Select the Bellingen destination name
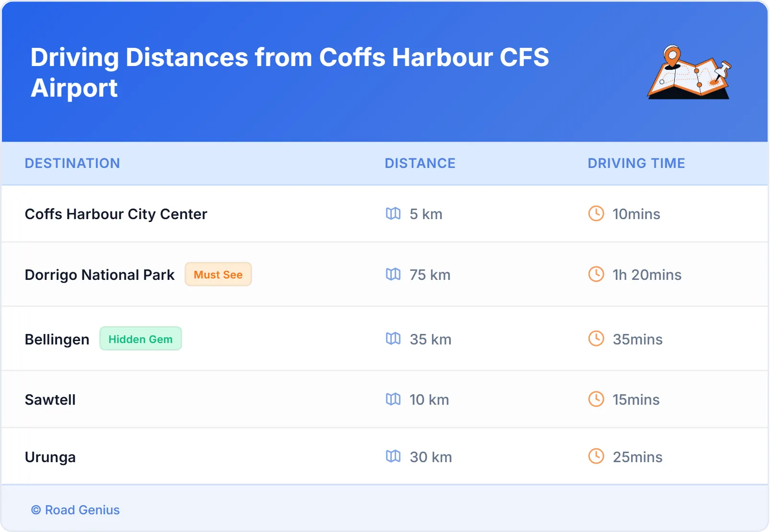770x532 pixels. (57, 339)
